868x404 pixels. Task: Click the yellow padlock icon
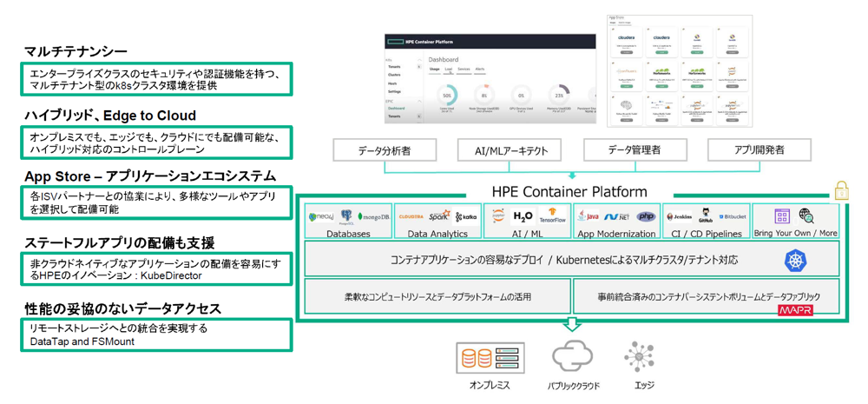click(841, 190)
